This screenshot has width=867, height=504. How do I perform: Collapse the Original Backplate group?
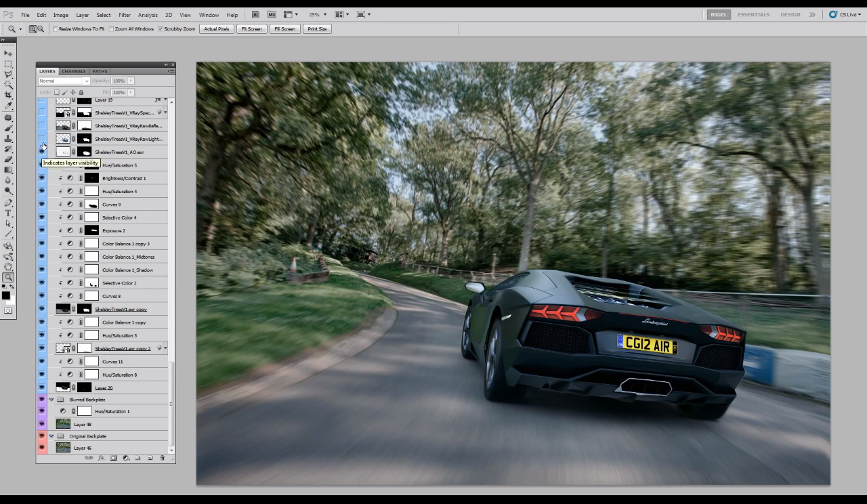pyautogui.click(x=51, y=436)
